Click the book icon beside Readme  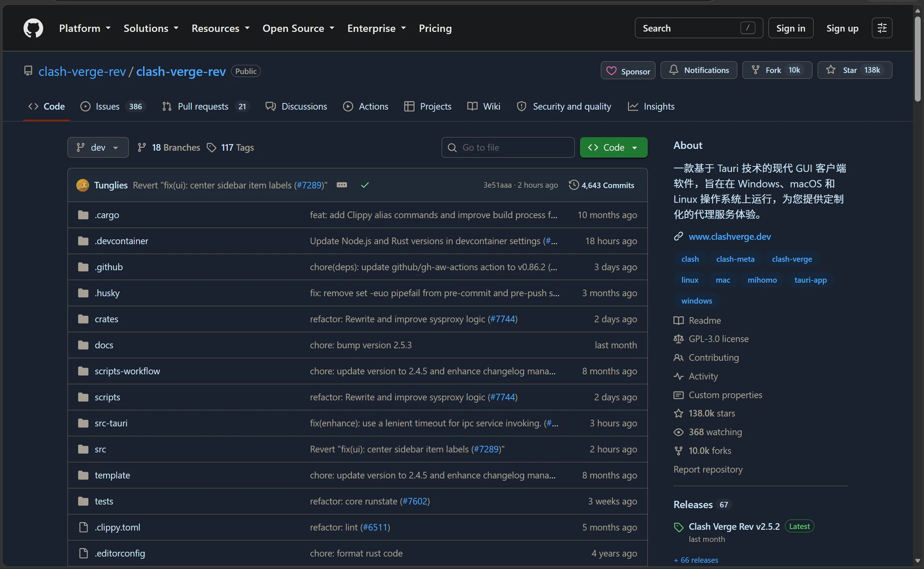(679, 321)
